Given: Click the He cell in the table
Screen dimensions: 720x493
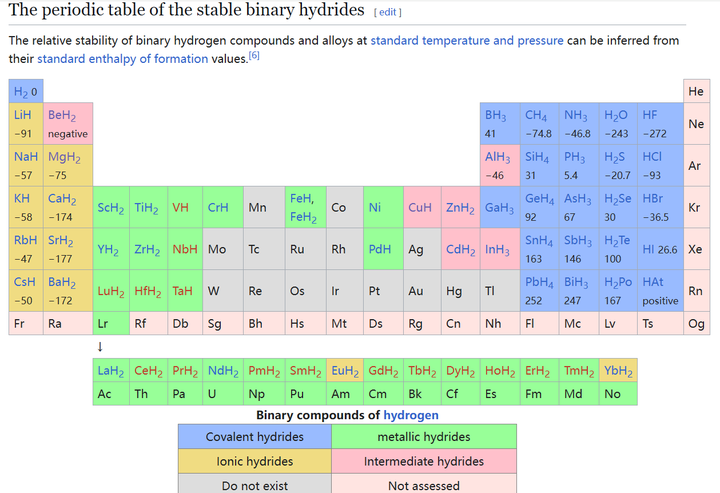Looking at the screenshot, I should coord(697,91).
